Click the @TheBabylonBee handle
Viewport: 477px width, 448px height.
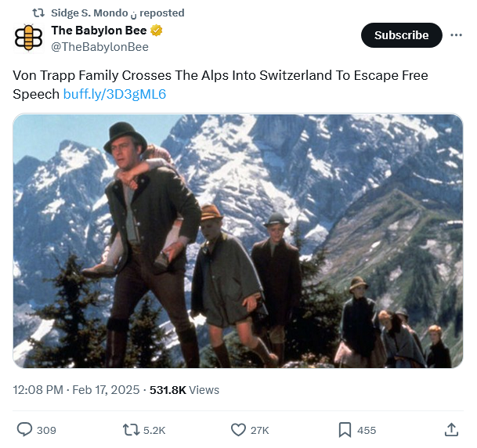pos(99,46)
